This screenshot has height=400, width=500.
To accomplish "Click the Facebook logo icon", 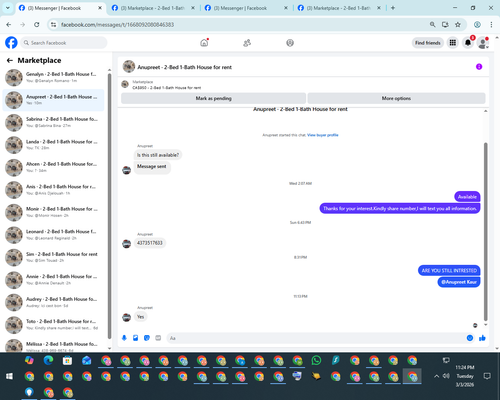I will pos(11,43).
